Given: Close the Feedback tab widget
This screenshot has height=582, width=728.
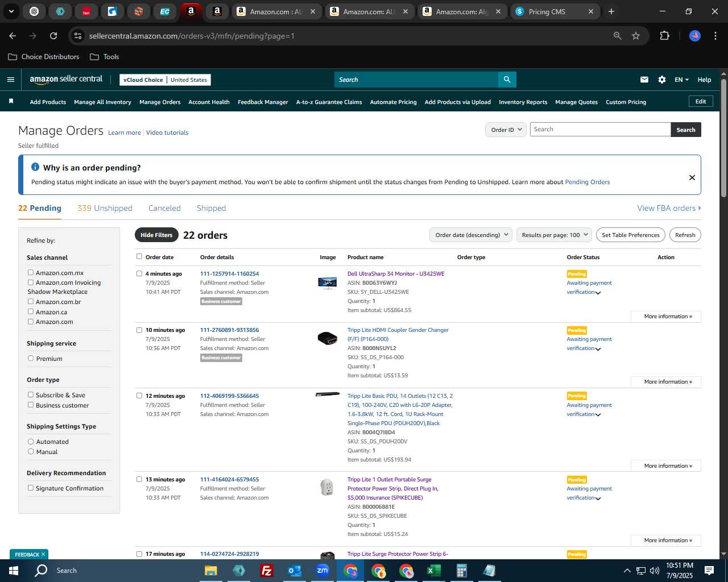Looking at the screenshot, I should 43,554.
